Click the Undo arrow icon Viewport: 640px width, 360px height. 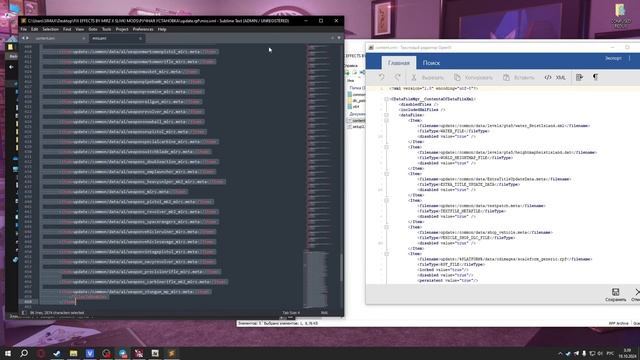(381, 77)
